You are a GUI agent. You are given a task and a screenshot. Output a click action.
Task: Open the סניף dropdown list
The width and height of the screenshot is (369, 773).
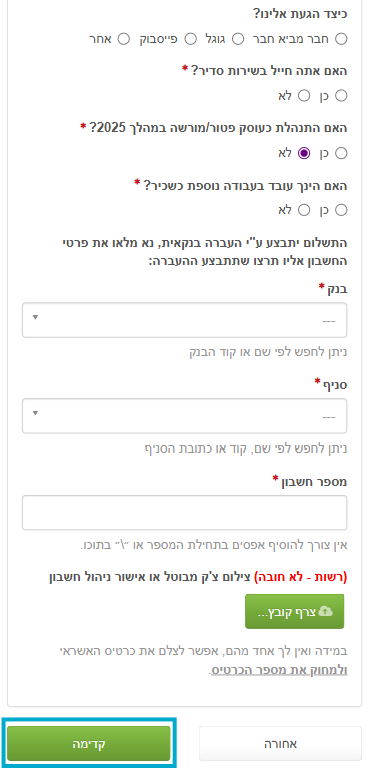pyautogui.click(x=184, y=416)
